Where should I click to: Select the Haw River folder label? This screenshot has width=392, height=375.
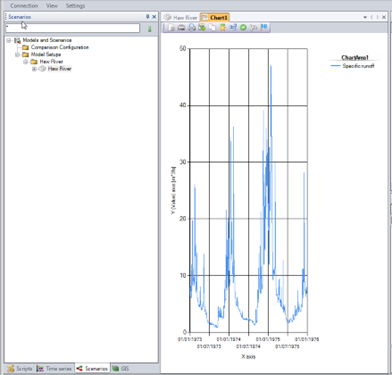51,62
